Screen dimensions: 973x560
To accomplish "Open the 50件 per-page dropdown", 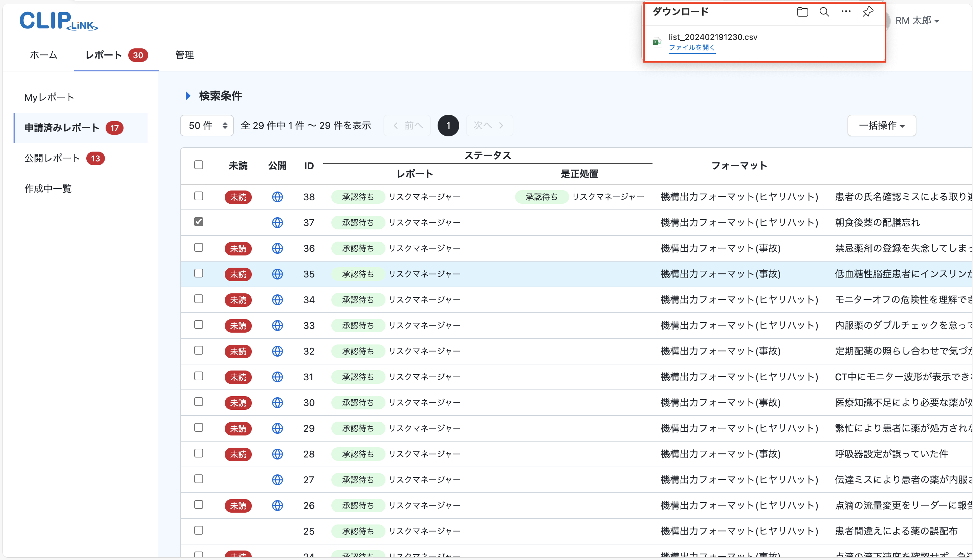I will (206, 126).
